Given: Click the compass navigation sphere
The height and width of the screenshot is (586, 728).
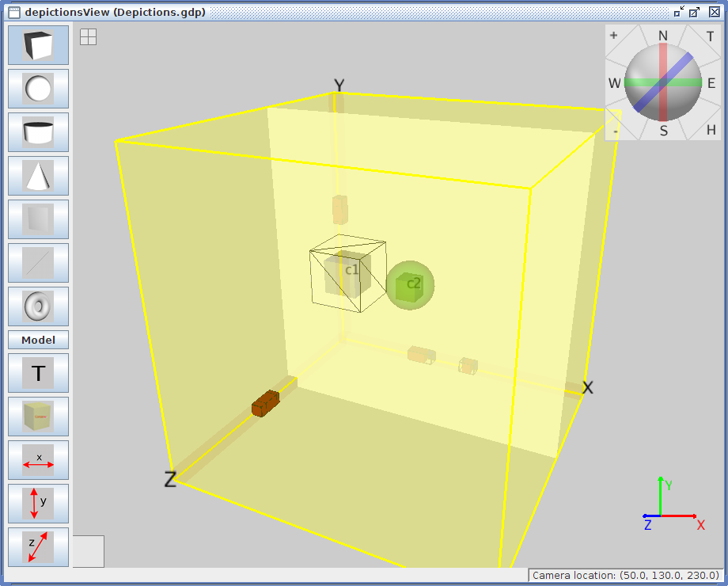Looking at the screenshot, I should click(x=663, y=82).
